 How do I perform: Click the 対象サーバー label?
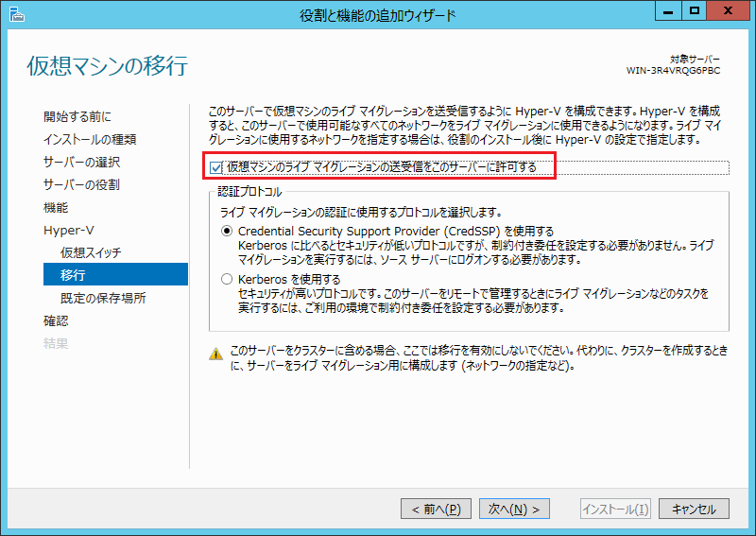[x=695, y=60]
